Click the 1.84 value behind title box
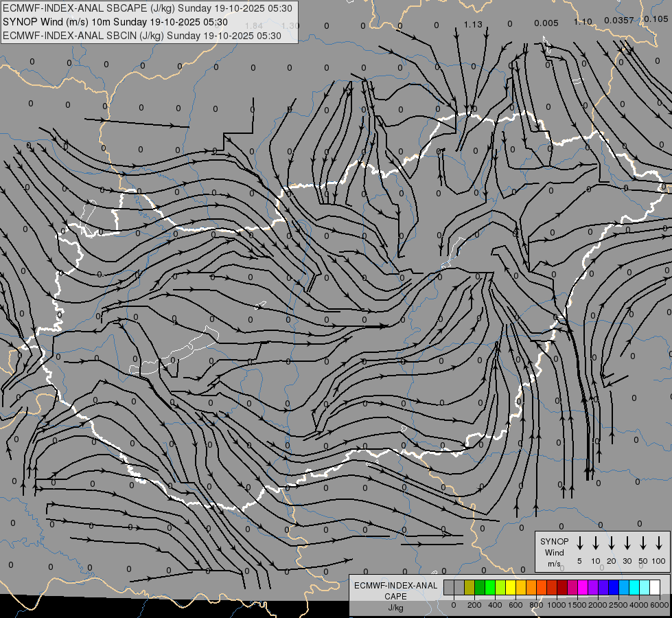This screenshot has height=618, width=672. coord(254,25)
